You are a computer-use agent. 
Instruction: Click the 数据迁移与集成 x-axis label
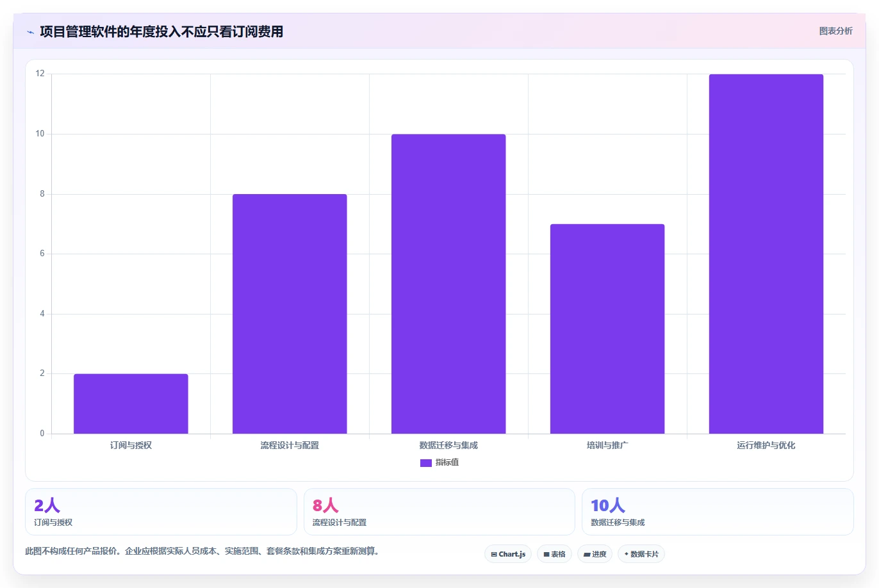click(x=448, y=445)
